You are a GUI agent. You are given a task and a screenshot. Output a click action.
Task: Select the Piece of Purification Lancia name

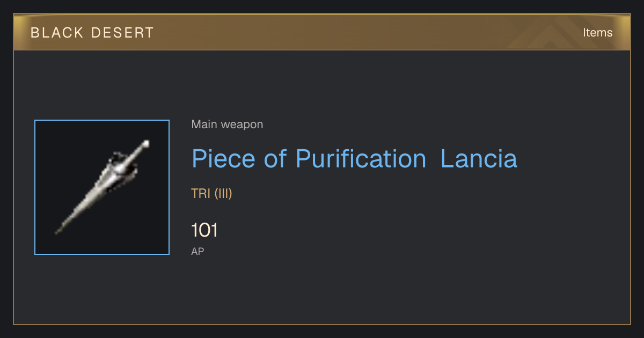(354, 159)
